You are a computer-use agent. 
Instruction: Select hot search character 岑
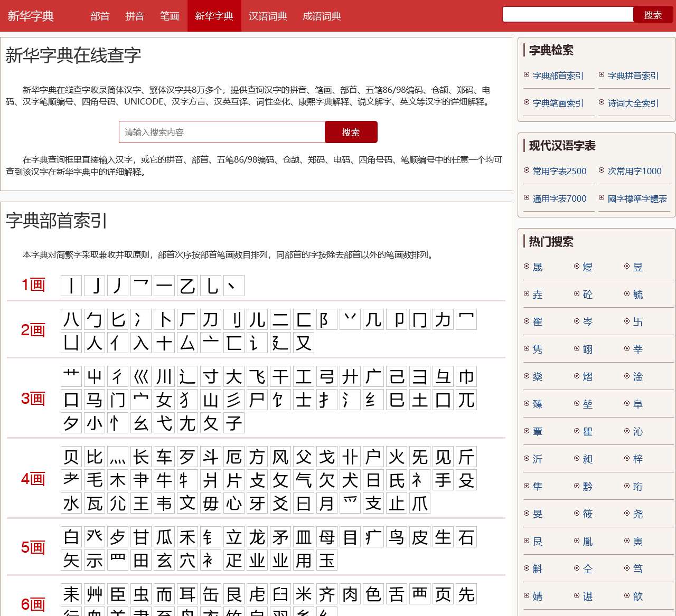[588, 322]
